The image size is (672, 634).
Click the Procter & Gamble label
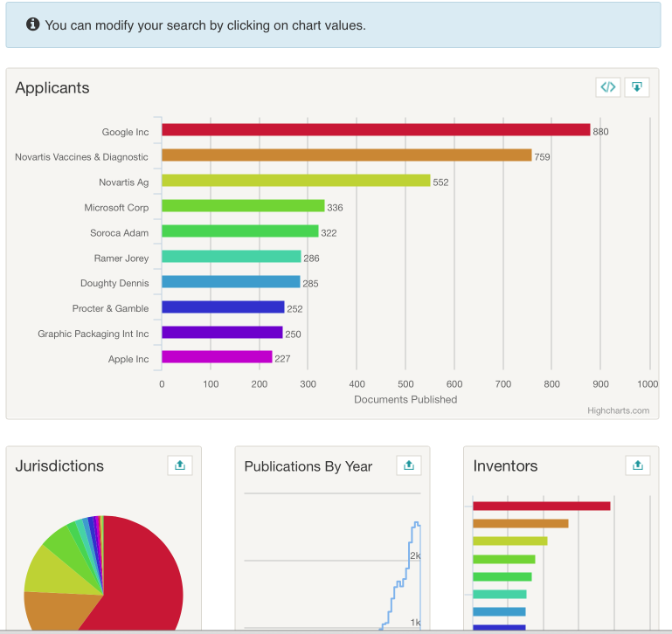(x=110, y=308)
